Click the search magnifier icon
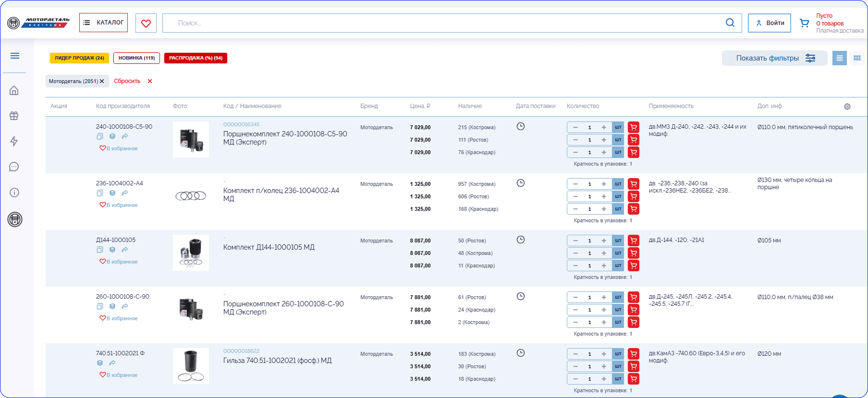This screenshot has height=398, width=868. pos(730,23)
